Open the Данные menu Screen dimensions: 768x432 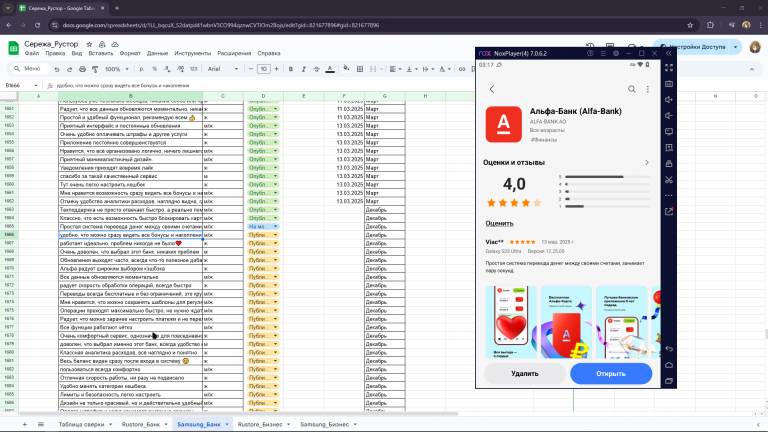[x=157, y=53]
